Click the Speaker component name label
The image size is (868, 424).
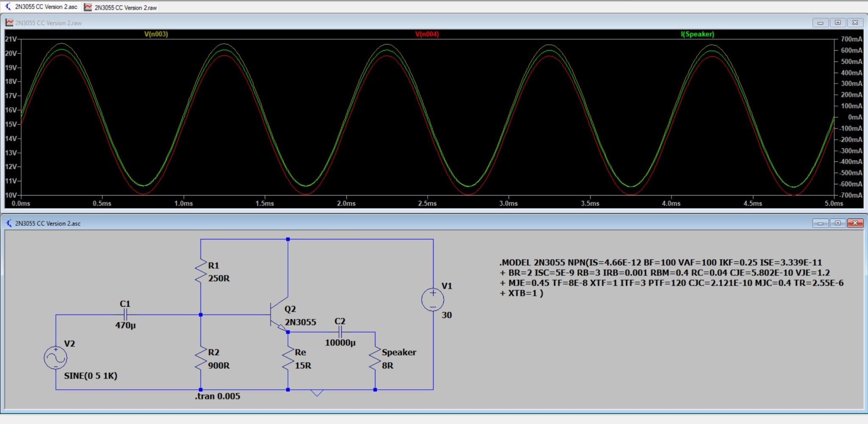click(399, 352)
